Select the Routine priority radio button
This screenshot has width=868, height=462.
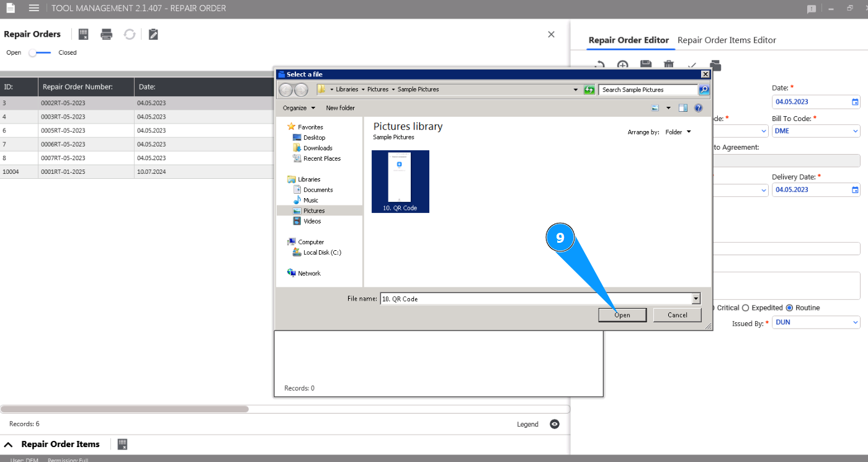[789, 308]
